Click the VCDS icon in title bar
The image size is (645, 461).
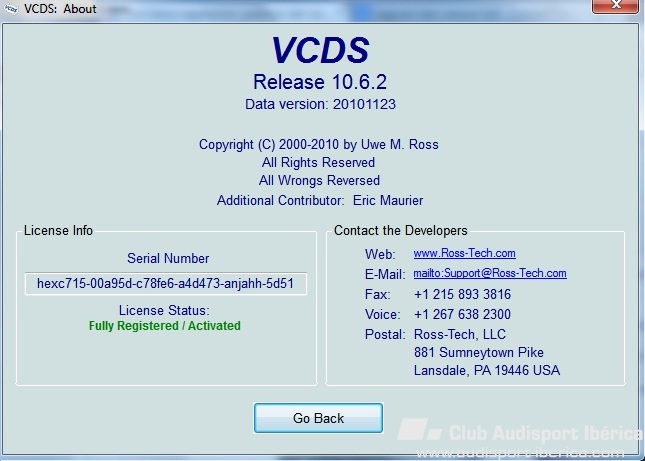[11, 8]
